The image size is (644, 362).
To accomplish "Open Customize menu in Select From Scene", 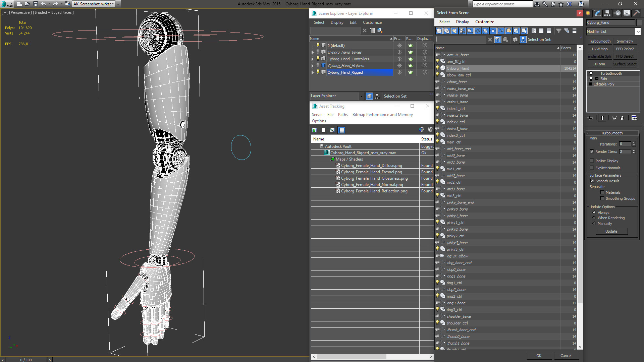I will coord(484,22).
